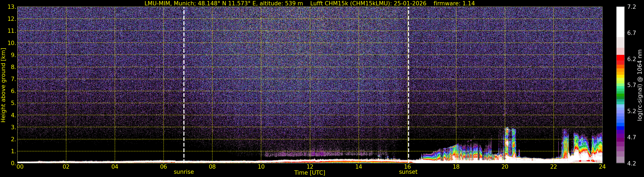Viewport: 644px width, 177px height.
Task: Click the height axis tick "1."
Action: pos(13,151)
